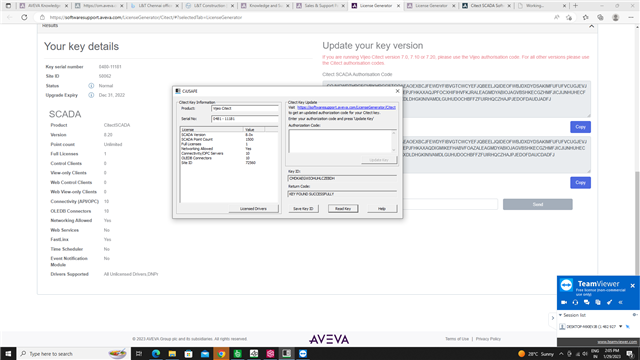Click TeamViewer double-arrow collapse icon
The height and width of the screenshot is (360, 640).
pos(620,302)
